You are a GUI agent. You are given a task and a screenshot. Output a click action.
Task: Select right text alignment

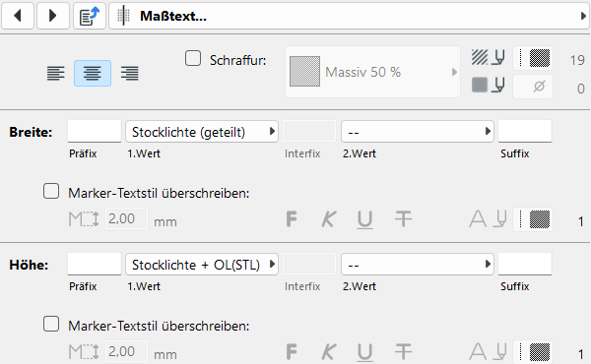point(130,74)
